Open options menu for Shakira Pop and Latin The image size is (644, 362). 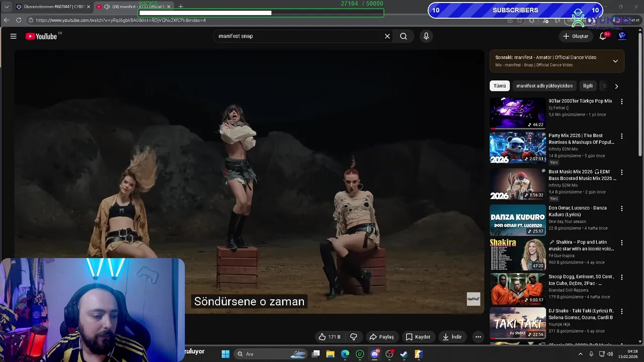click(621, 243)
